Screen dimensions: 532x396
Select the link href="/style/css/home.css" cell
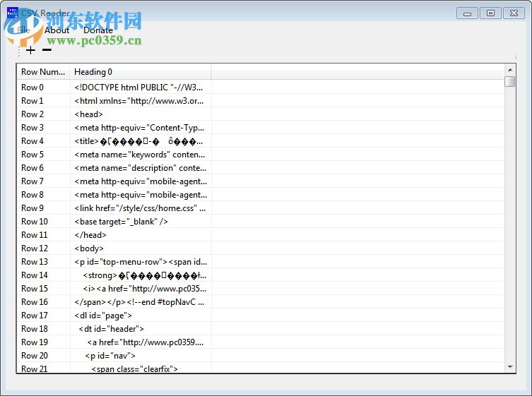coord(141,208)
